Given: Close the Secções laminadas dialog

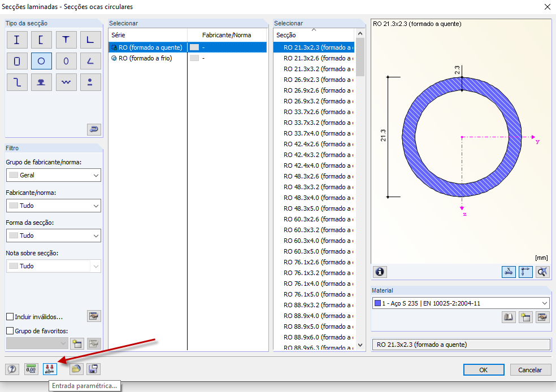Looking at the screenshot, I should [x=547, y=7].
